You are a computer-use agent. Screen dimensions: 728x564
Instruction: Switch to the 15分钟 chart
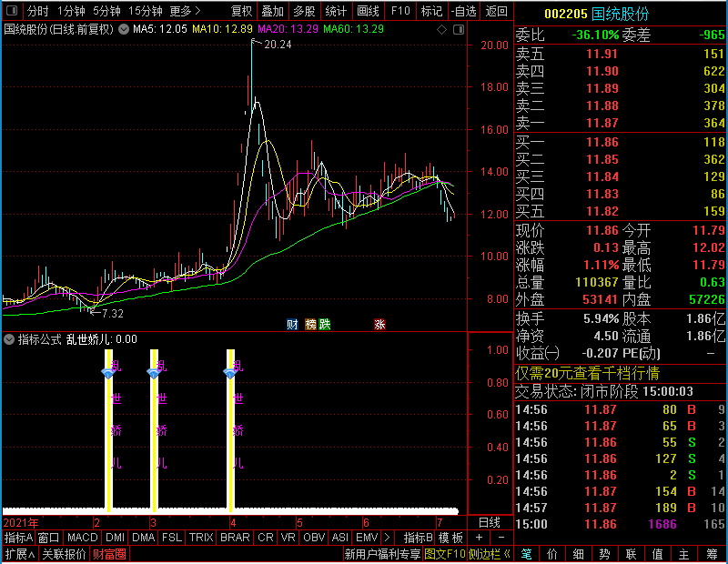coord(146,11)
